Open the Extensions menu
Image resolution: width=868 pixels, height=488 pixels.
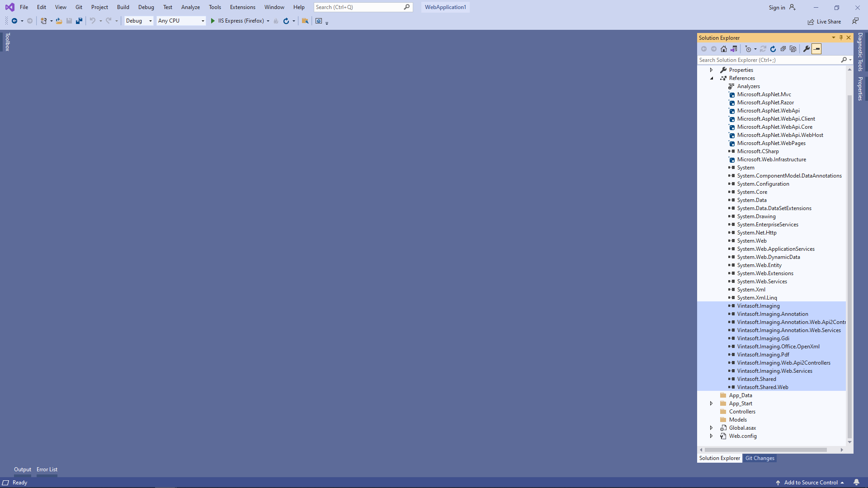[242, 7]
